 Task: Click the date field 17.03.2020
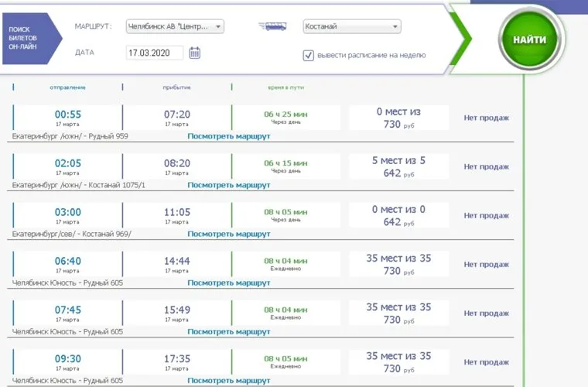coord(154,53)
